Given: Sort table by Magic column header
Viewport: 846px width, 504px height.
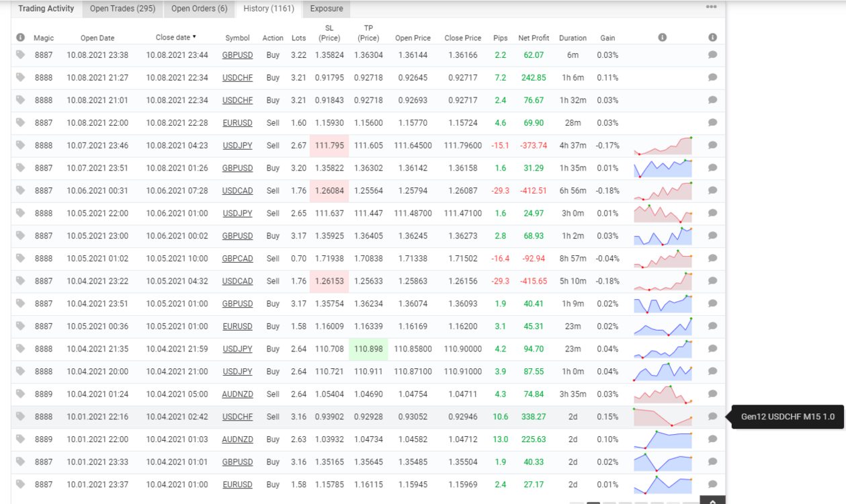Looking at the screenshot, I should pos(44,38).
